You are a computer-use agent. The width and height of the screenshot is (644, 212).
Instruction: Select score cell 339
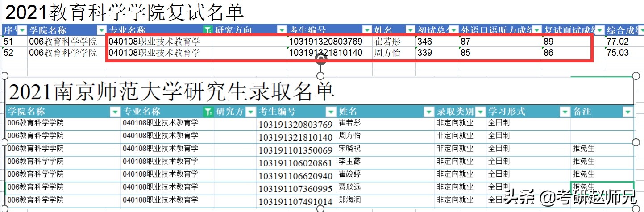[437, 53]
